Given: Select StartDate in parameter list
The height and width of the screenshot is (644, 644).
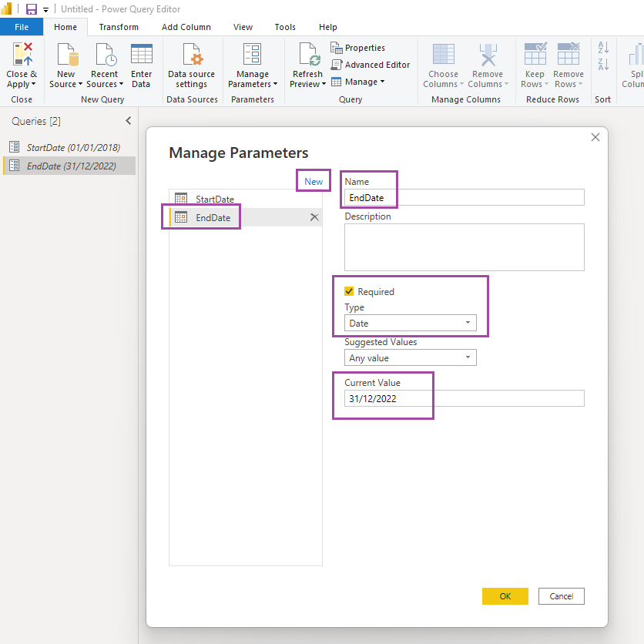Looking at the screenshot, I should point(245,199).
